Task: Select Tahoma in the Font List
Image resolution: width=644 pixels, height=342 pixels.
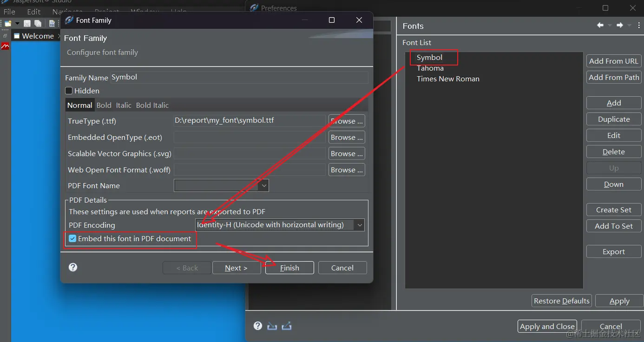Action: 430,68
